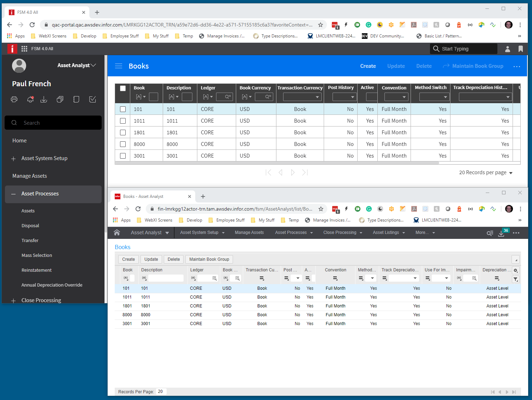Click the print icon under Paul French
The image size is (532, 400).
tap(14, 99)
